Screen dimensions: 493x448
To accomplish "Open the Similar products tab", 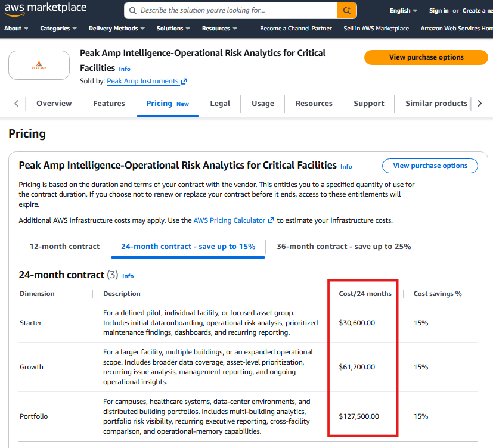I will [436, 103].
